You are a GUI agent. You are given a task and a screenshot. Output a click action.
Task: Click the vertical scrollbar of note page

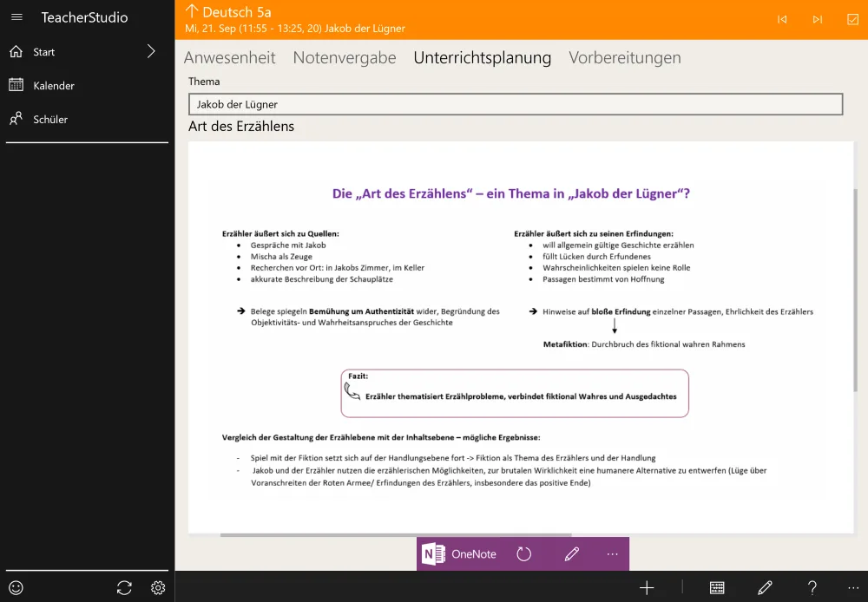pyautogui.click(x=856, y=291)
